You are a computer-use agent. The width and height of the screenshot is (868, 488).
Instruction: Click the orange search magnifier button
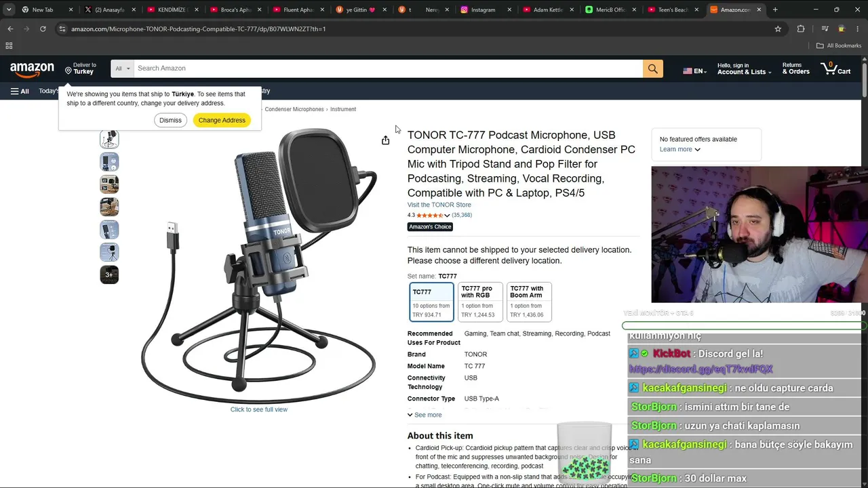[653, 68]
